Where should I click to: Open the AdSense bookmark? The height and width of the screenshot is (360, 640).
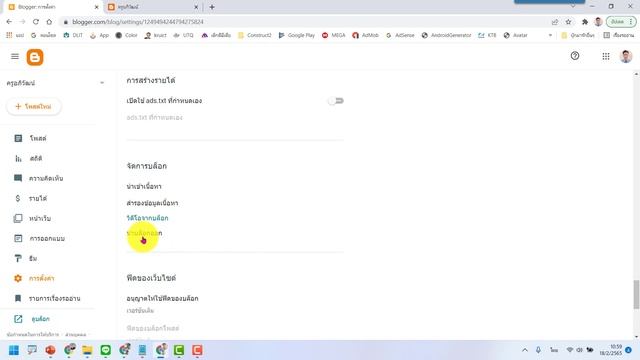(x=400, y=36)
